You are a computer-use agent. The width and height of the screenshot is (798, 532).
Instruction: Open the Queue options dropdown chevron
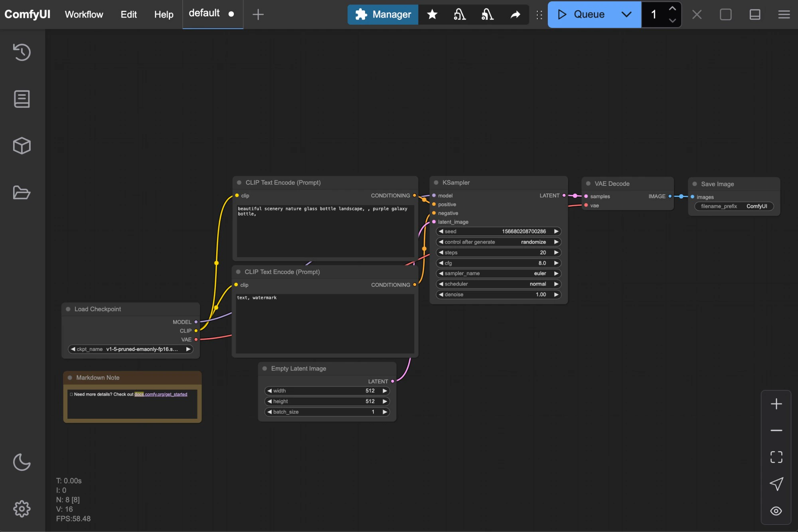tap(626, 14)
